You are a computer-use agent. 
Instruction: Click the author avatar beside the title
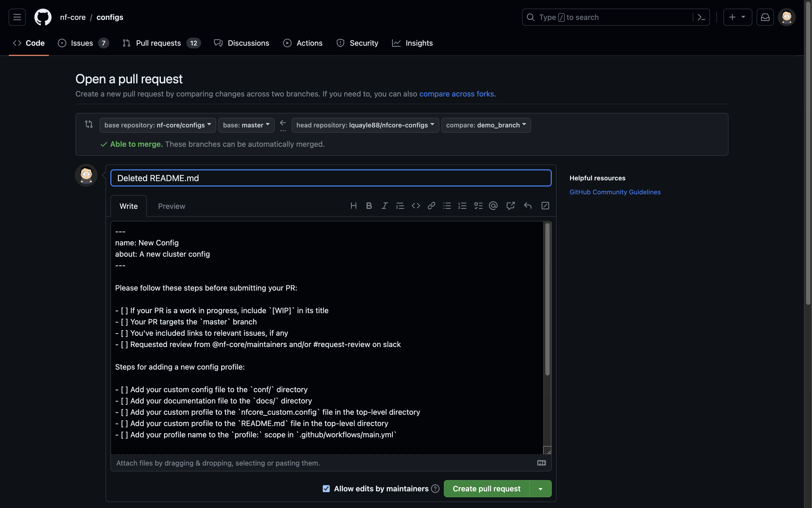(86, 175)
